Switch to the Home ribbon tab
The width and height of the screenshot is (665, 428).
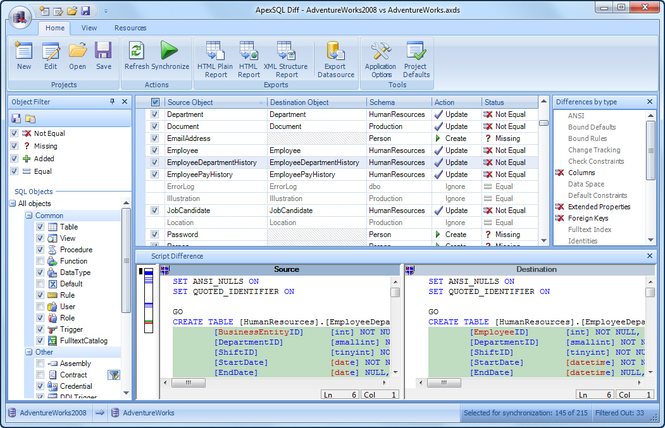coord(55,28)
